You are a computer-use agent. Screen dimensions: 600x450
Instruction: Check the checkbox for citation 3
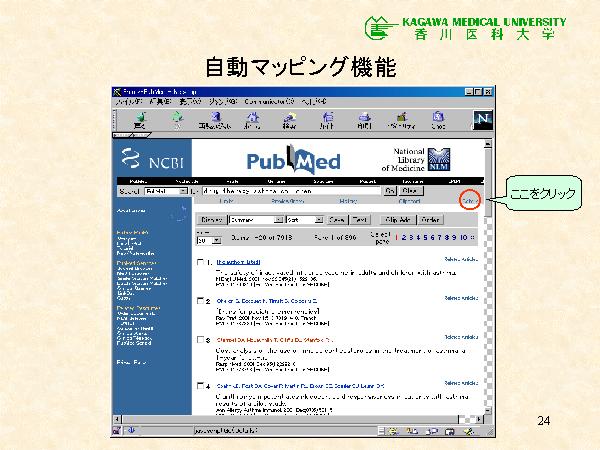200,340
